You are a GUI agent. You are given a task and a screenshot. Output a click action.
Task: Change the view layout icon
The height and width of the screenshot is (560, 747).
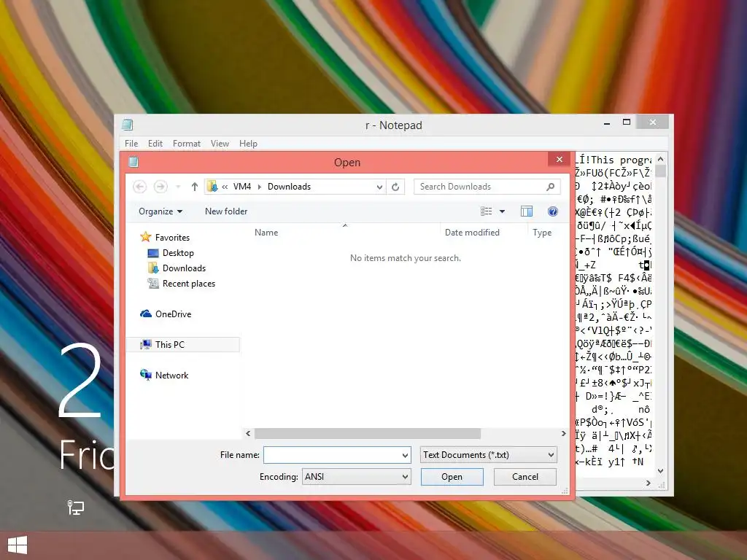[x=486, y=211]
